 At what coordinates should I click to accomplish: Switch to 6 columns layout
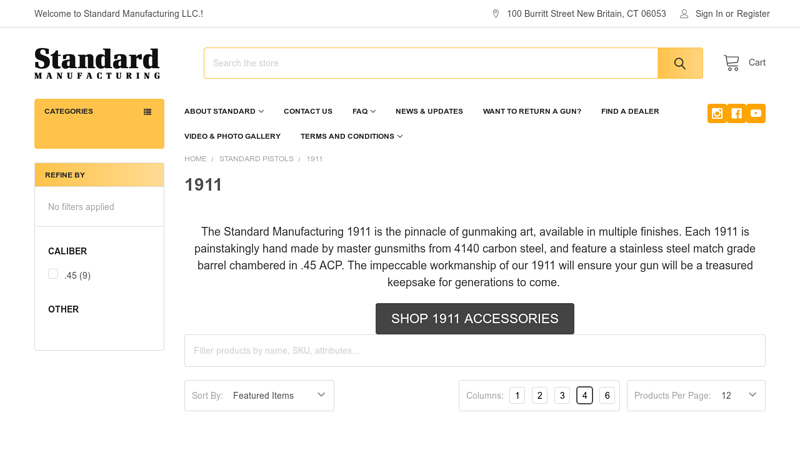(607, 395)
